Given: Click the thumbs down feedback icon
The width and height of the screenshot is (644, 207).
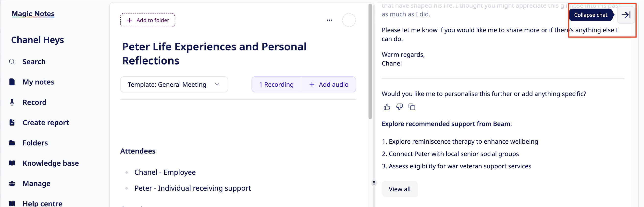Looking at the screenshot, I should (399, 107).
